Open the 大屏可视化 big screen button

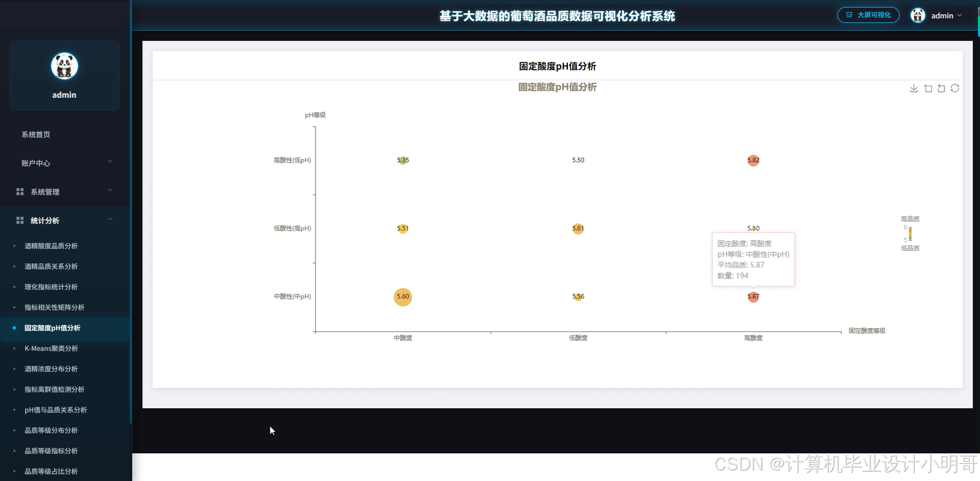868,15
